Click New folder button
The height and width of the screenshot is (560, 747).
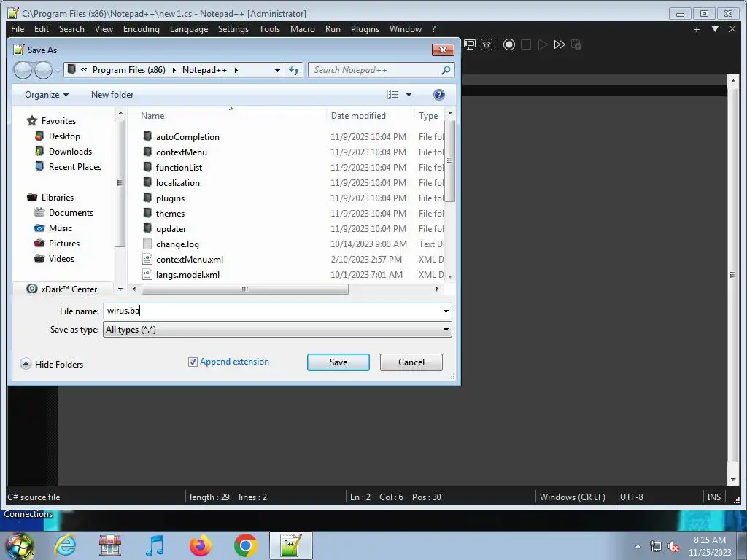112,95
